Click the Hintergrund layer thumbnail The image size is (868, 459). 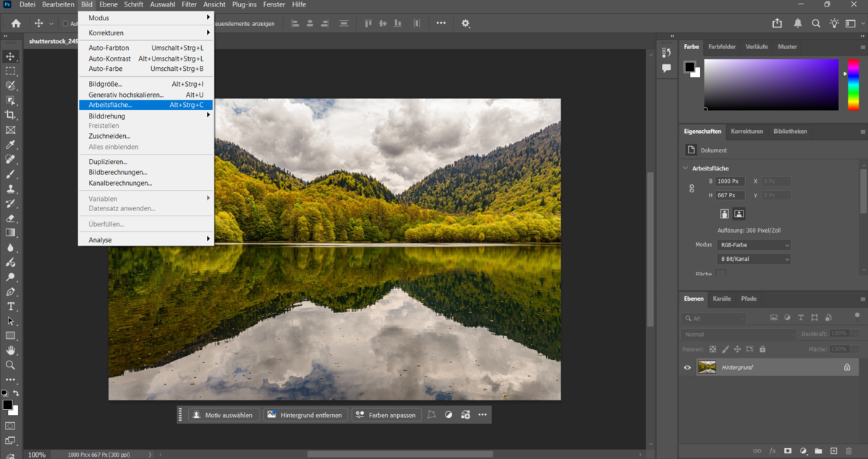[x=707, y=367]
